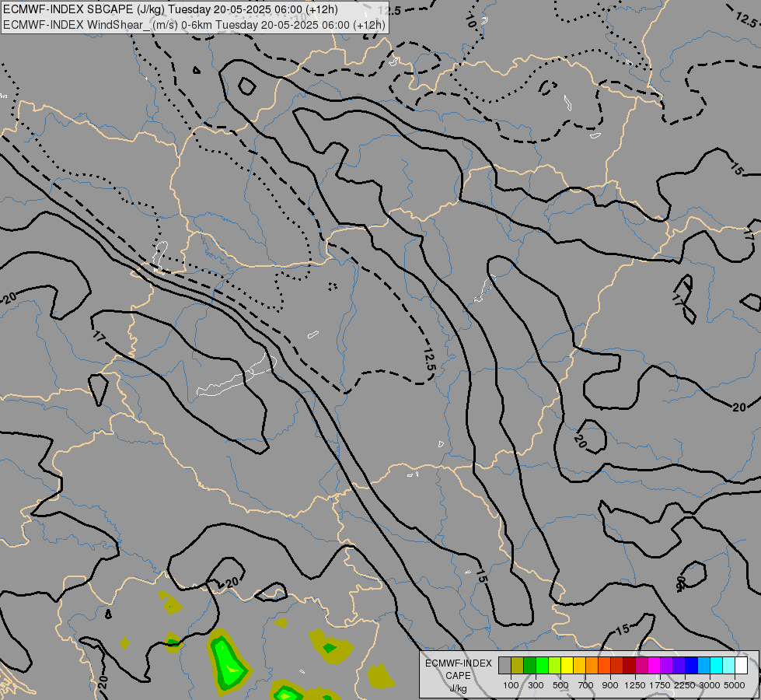Click the olive swatch above the 100 tick
Image resolution: width=761 pixels, height=700 pixels.
[x=518, y=666]
